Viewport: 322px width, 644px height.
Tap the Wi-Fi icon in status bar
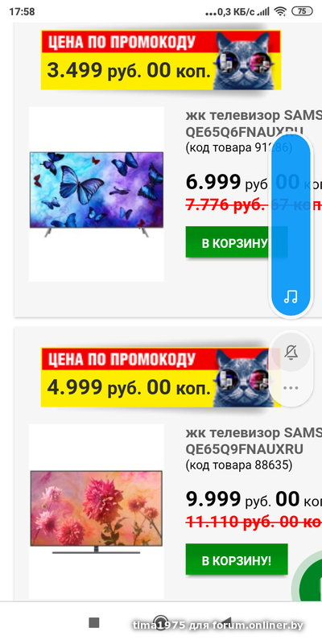(x=281, y=11)
